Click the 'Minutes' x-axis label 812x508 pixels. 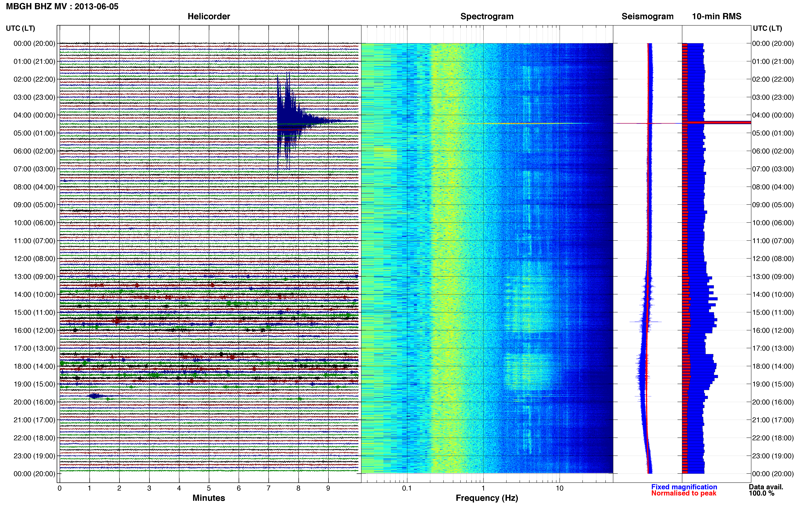pos(209,498)
